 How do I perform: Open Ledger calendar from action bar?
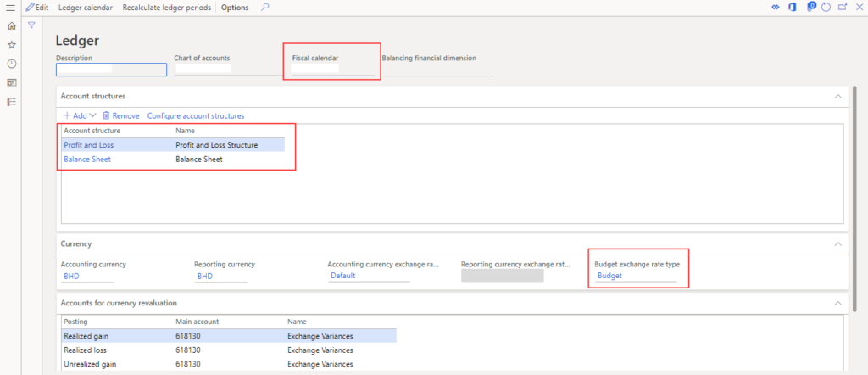[85, 8]
